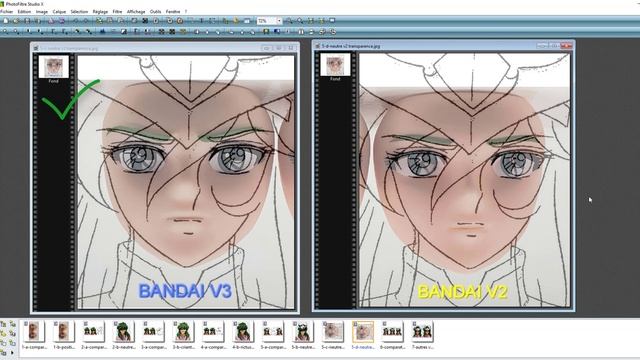Click the blue histogram filter icon
The width and height of the screenshot is (640, 360).
click(102, 31)
